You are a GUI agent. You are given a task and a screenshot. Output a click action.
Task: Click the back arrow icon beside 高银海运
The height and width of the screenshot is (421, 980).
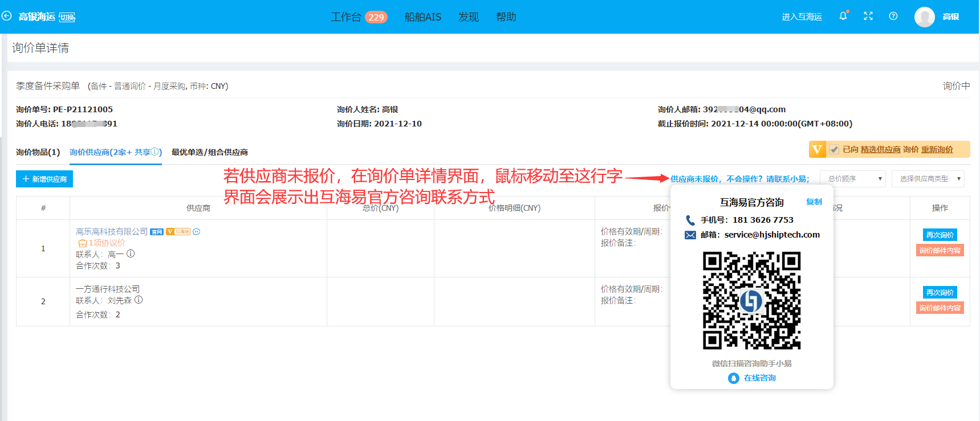tap(7, 17)
